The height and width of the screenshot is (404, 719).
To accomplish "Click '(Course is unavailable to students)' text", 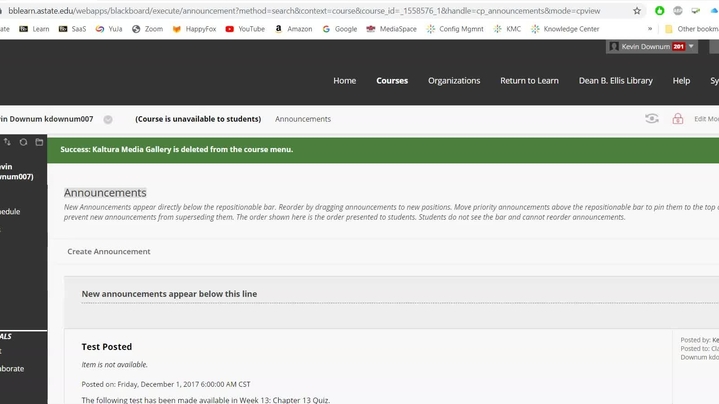I will (198, 119).
